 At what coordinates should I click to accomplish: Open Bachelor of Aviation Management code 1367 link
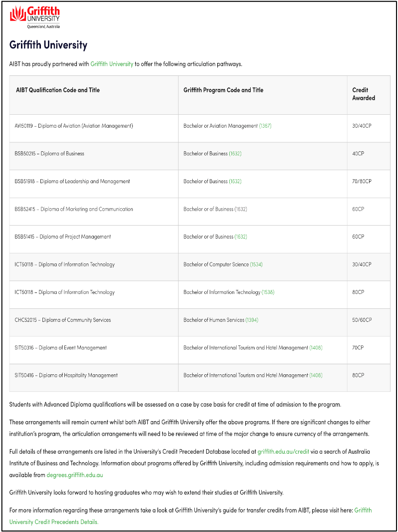click(x=265, y=126)
